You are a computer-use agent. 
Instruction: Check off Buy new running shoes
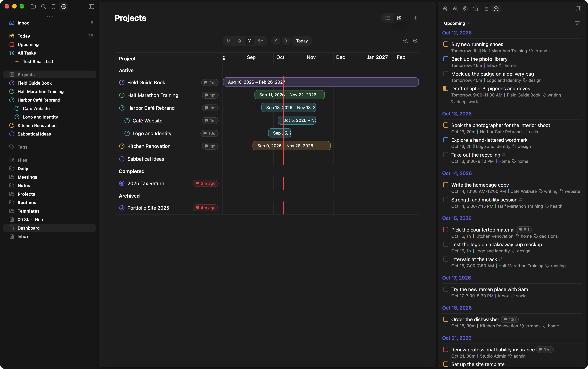tap(446, 44)
